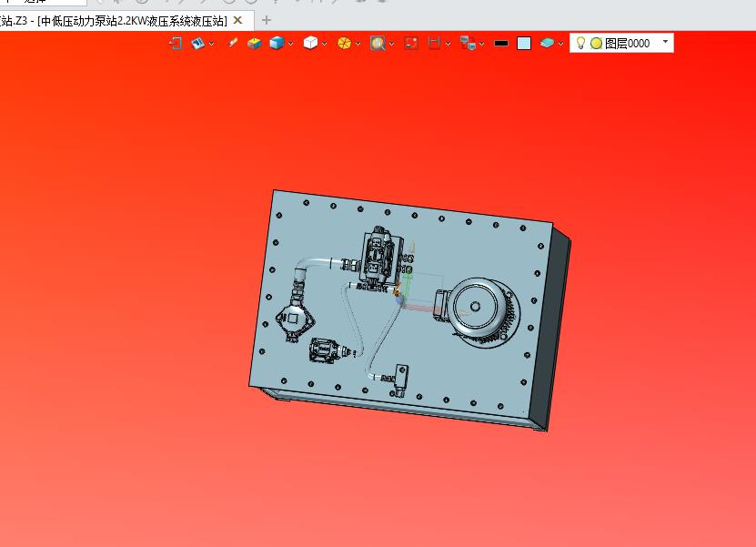This screenshot has width=756, height=547.
Task: Click the teal slab material icon
Action: tap(547, 44)
